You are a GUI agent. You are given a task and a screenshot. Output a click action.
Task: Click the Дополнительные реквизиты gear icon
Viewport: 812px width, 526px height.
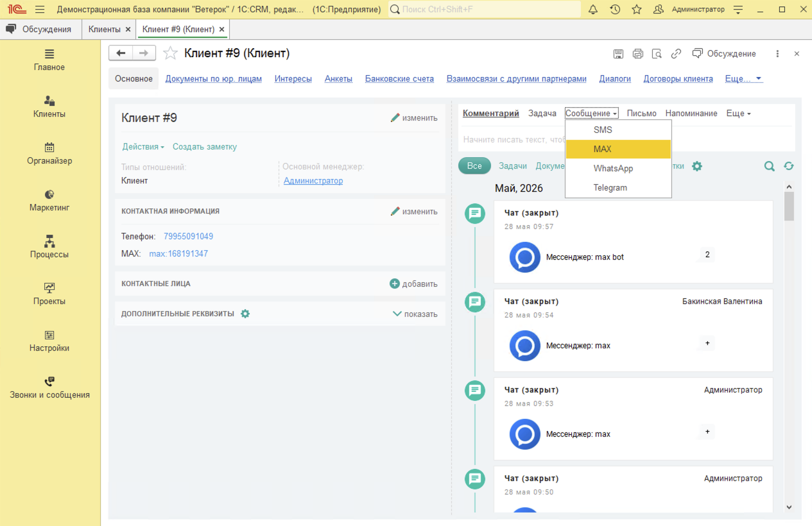point(245,314)
